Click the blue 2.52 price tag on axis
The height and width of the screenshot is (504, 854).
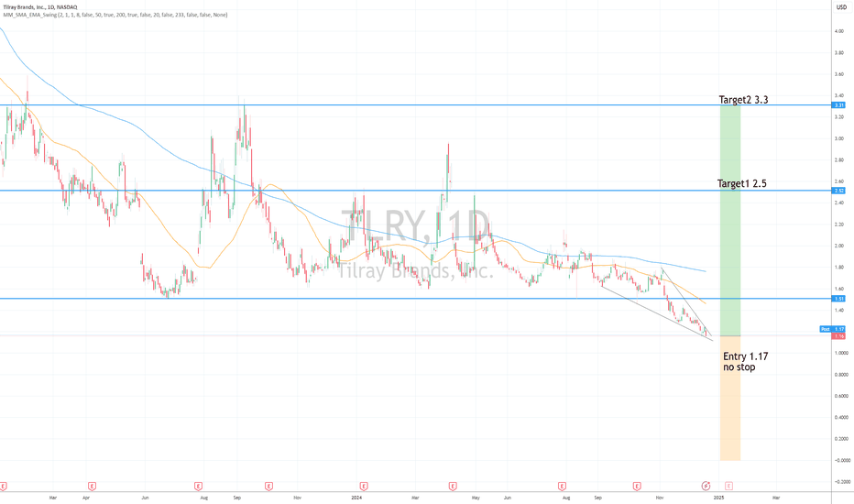point(838,191)
